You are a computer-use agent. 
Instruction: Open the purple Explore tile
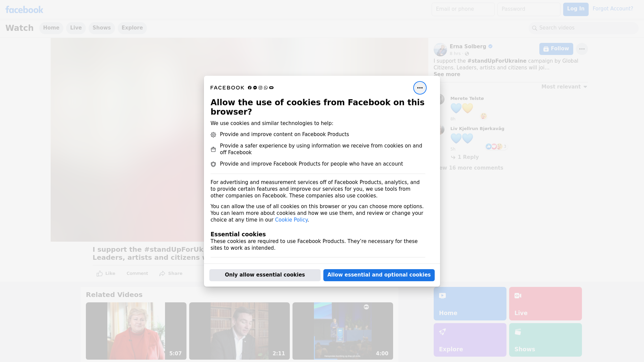point(470,340)
